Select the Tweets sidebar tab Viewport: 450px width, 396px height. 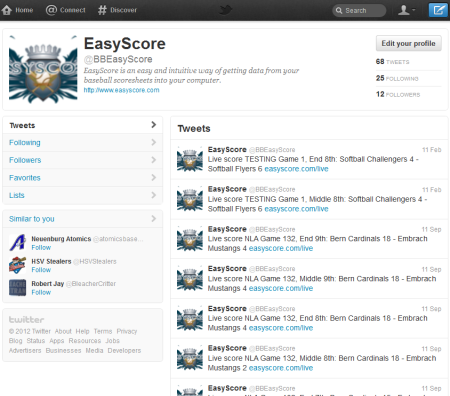(83, 125)
